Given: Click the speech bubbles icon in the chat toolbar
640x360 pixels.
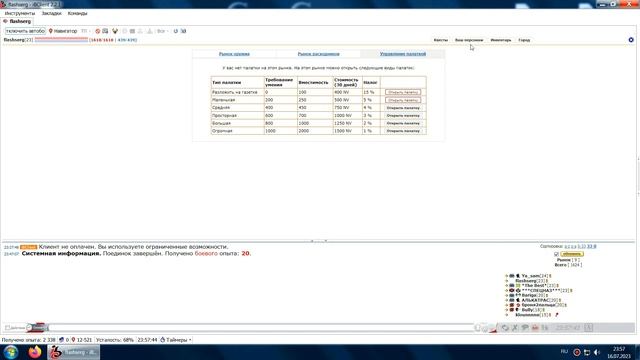Looking at the screenshot, I should [525, 327].
